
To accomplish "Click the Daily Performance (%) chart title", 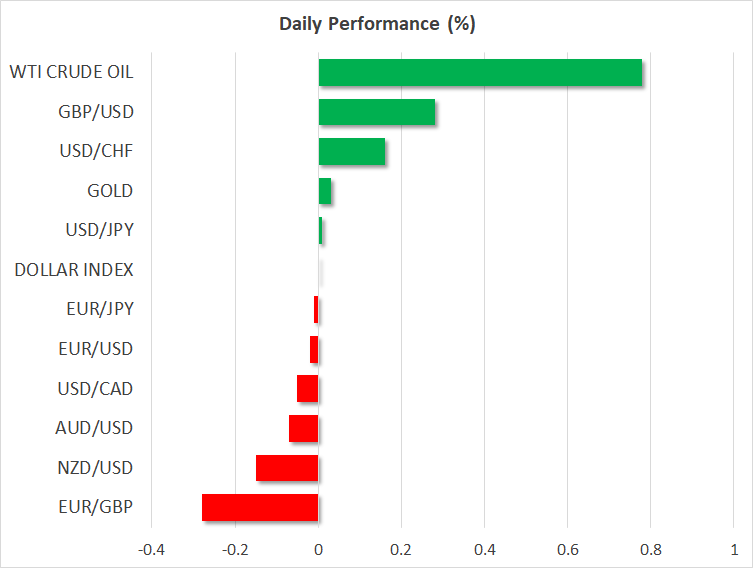I will pyautogui.click(x=376, y=24).
